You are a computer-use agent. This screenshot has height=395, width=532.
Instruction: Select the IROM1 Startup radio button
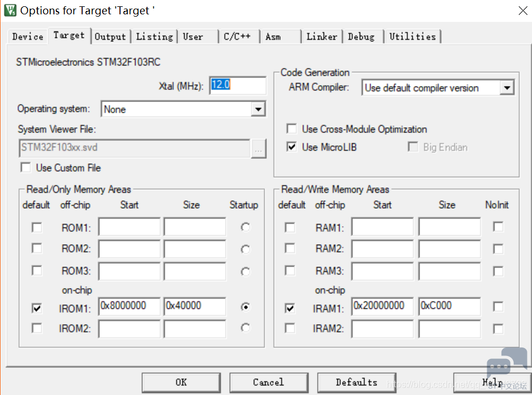pyautogui.click(x=245, y=307)
